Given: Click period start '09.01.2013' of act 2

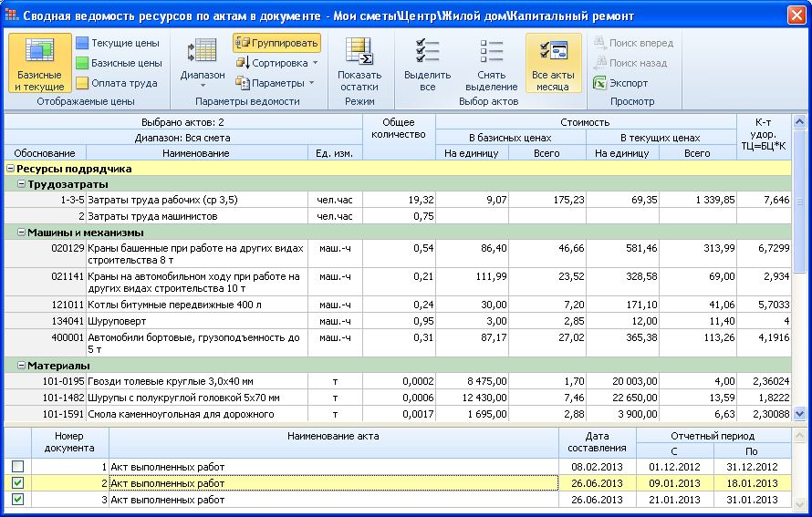Looking at the screenshot, I should [674, 483].
